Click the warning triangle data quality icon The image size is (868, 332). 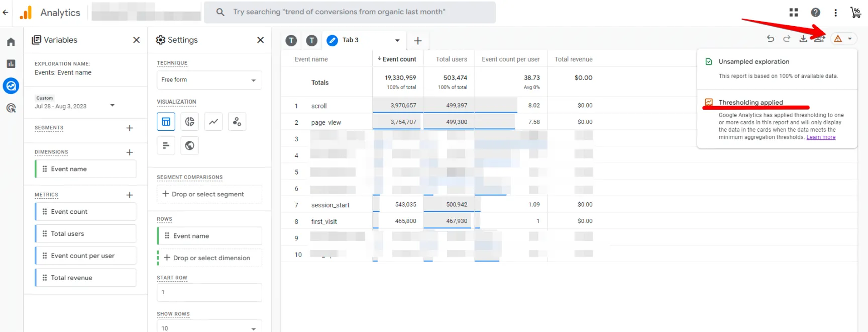(x=838, y=39)
